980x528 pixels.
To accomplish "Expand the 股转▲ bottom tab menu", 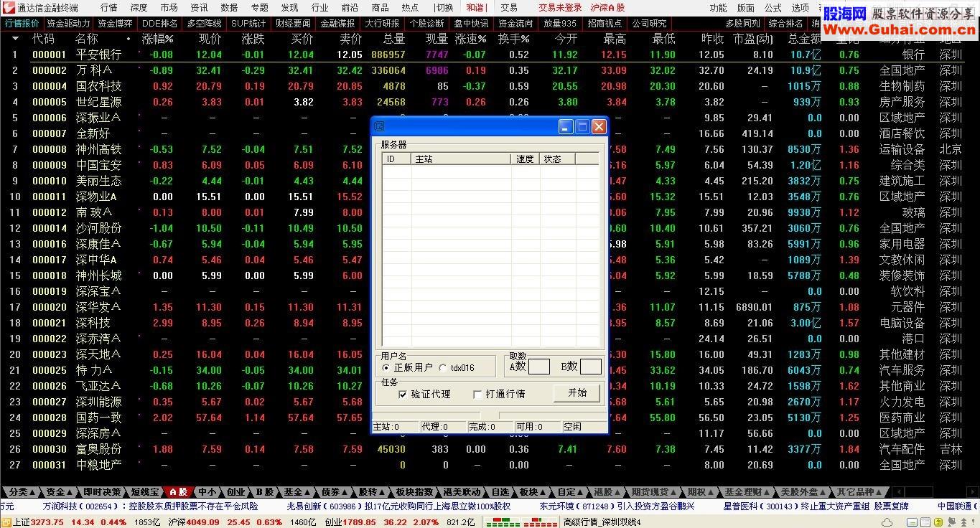I will (x=371, y=492).
